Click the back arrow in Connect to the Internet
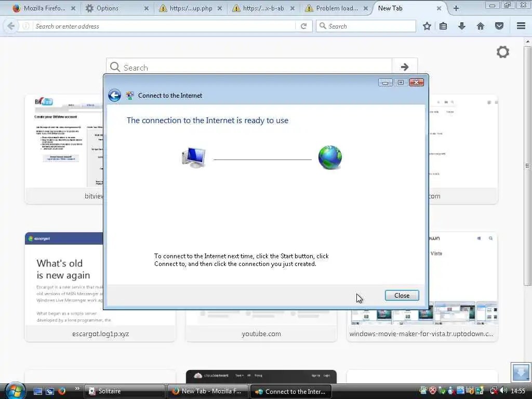 coord(115,96)
